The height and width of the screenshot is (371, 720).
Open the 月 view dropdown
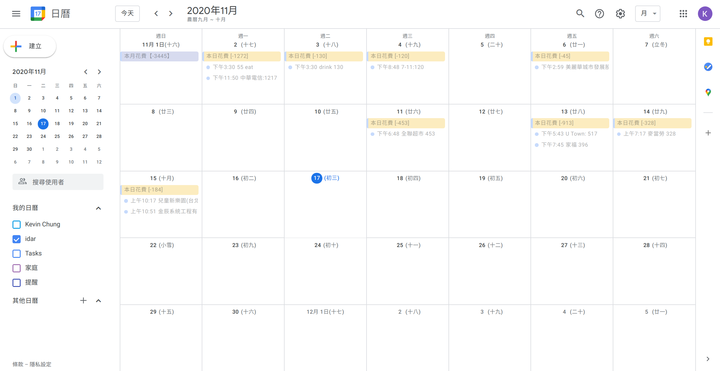click(648, 14)
